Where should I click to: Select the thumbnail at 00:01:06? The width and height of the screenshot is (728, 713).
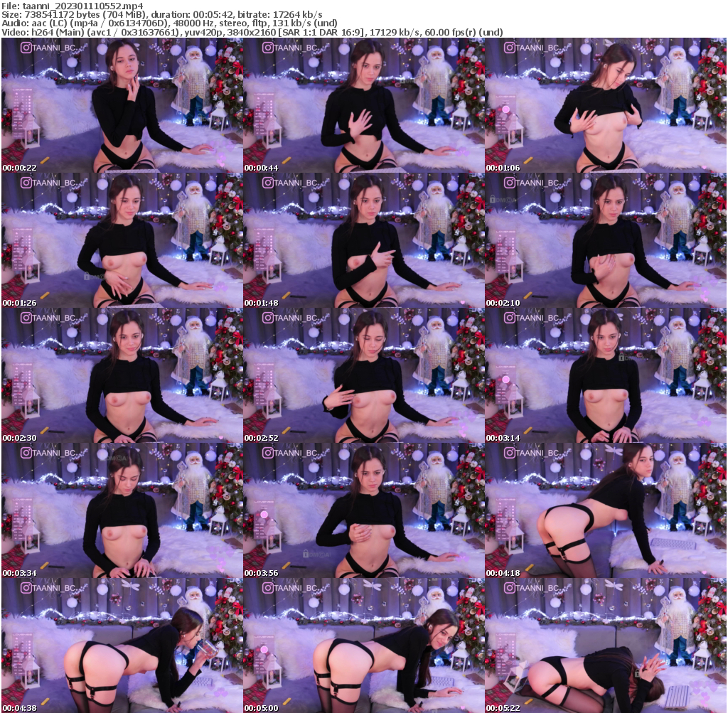(606, 106)
